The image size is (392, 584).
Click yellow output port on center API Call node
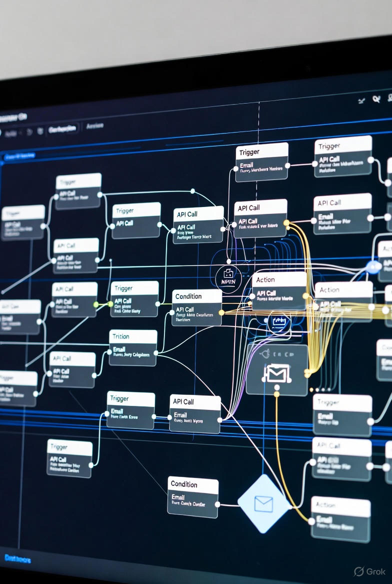[286, 222]
